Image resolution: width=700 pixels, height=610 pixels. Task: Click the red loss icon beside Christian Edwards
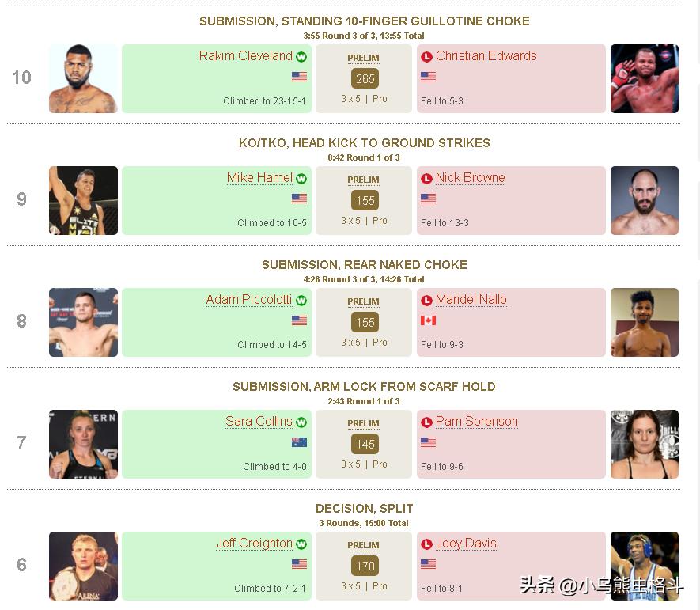click(427, 57)
